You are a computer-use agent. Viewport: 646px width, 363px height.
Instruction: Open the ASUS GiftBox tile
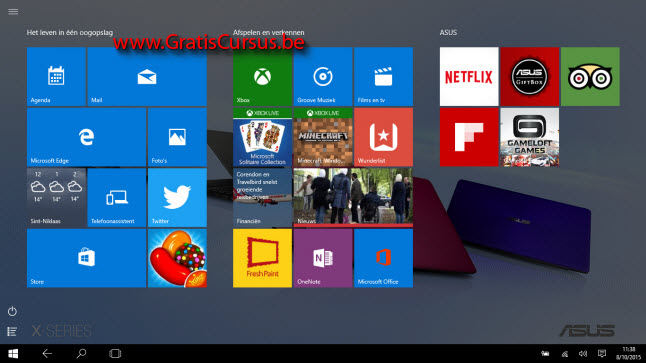pyautogui.click(x=529, y=77)
